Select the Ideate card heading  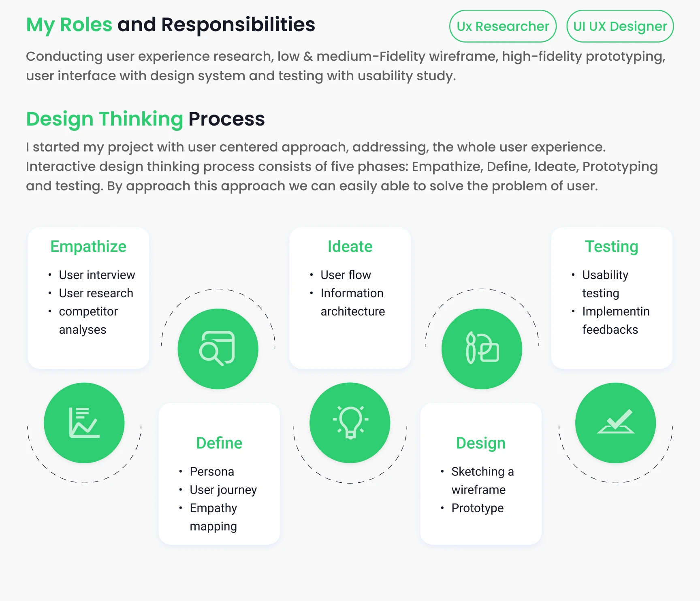point(350,247)
